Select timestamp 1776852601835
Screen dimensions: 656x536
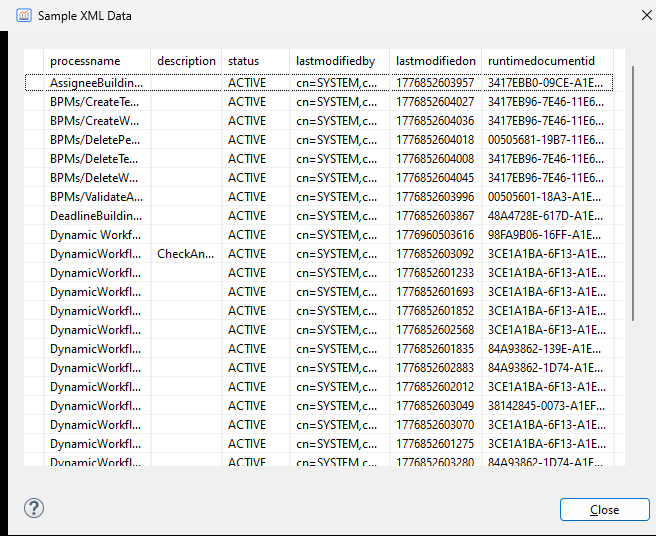(x=435, y=349)
